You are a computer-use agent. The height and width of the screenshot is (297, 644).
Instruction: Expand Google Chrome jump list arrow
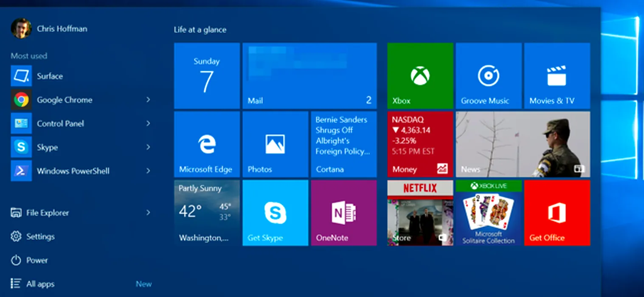[148, 100]
